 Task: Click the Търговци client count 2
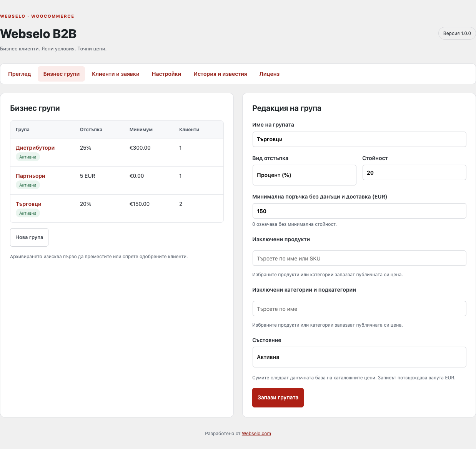[x=181, y=204]
